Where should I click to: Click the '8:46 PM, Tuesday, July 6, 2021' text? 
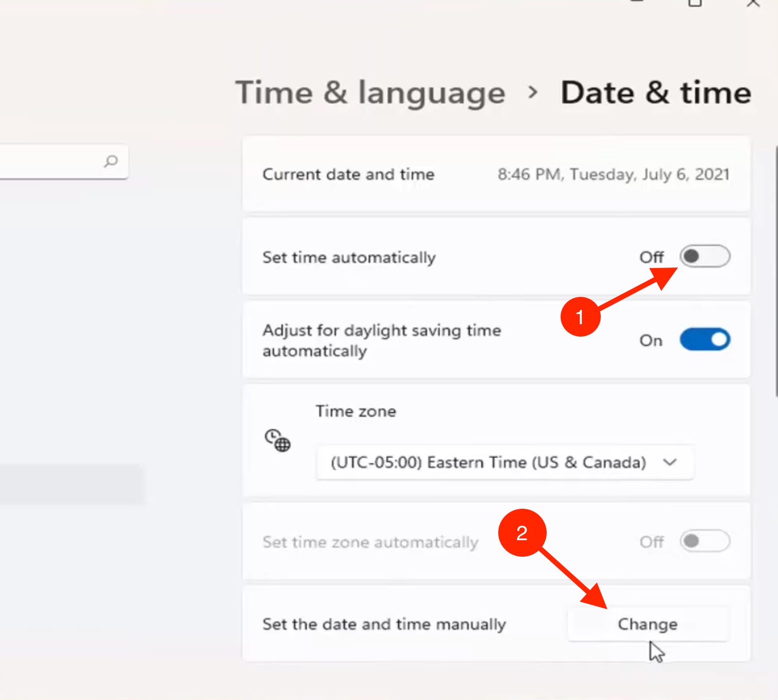coord(613,175)
